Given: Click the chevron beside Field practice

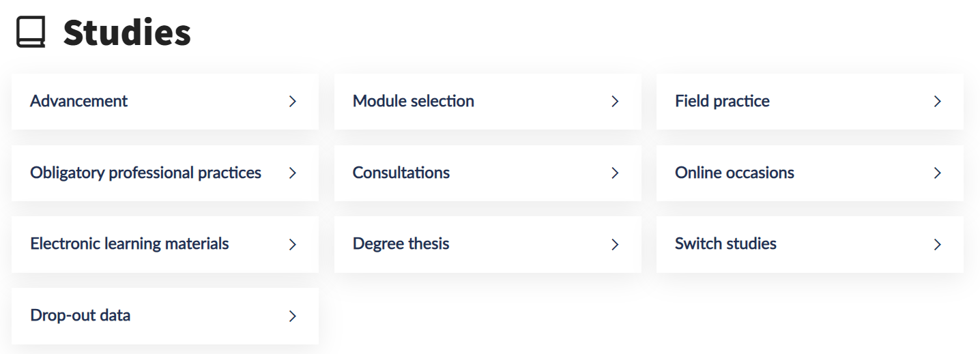Looking at the screenshot, I should pyautogui.click(x=938, y=102).
